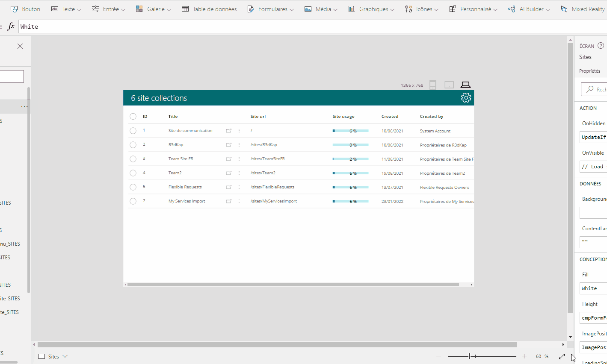Image resolution: width=607 pixels, height=364 pixels.
Task: Open the AI Builder menu
Action: 529,9
